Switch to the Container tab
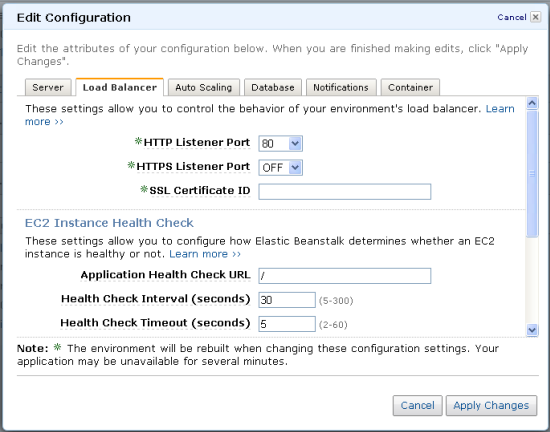This screenshot has width=550, height=432. [410, 87]
